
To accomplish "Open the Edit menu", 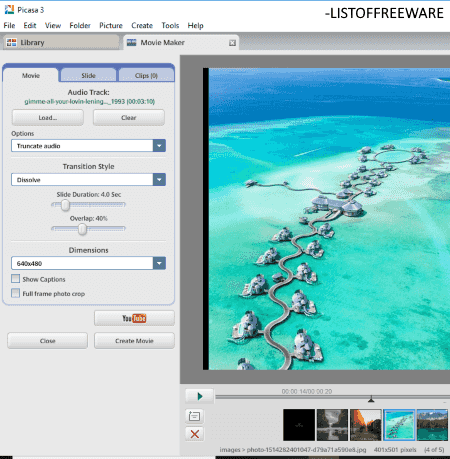I will coord(30,25).
